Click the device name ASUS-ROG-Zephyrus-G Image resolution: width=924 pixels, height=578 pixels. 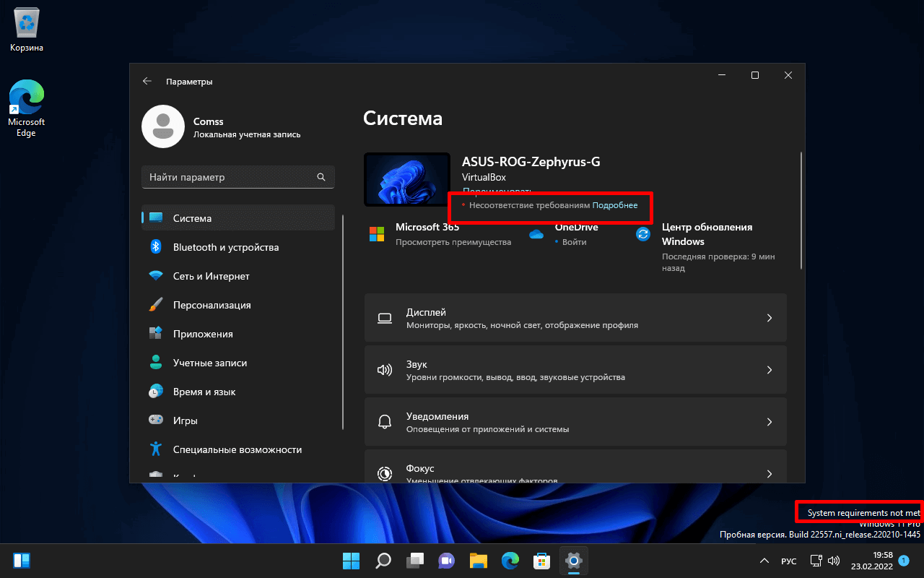coord(531,162)
